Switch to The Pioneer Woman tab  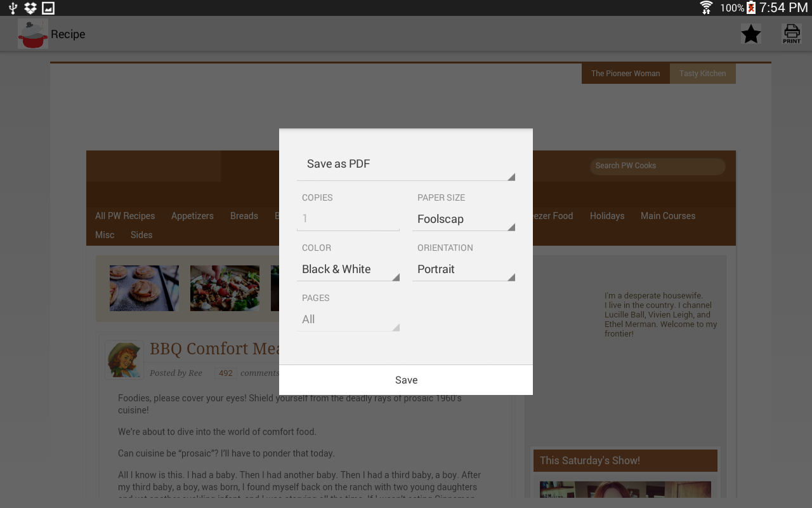coord(625,74)
